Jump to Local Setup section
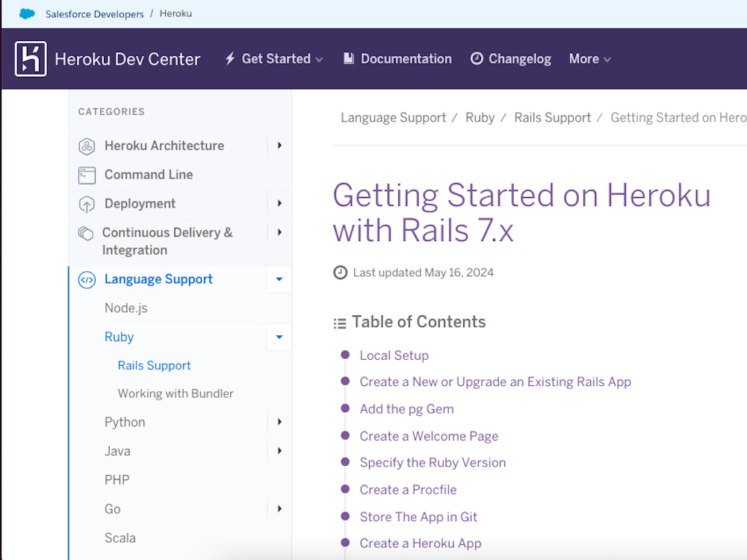The width and height of the screenshot is (747, 560). (x=394, y=355)
